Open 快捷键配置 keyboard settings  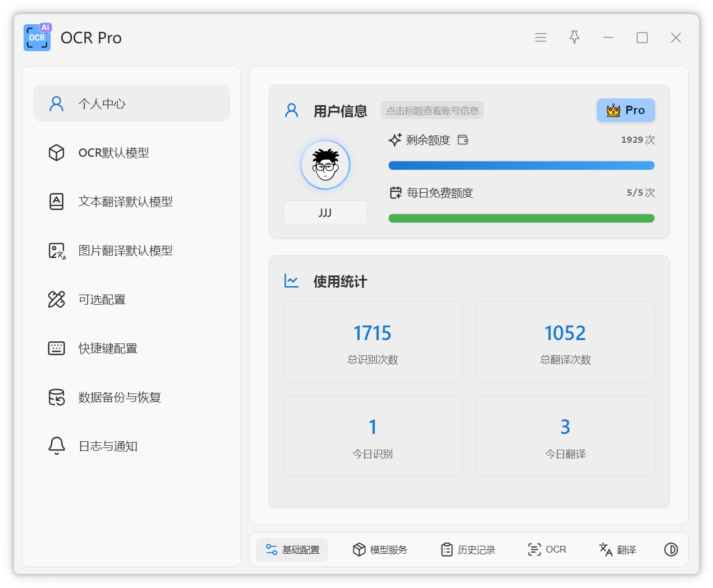click(132, 349)
